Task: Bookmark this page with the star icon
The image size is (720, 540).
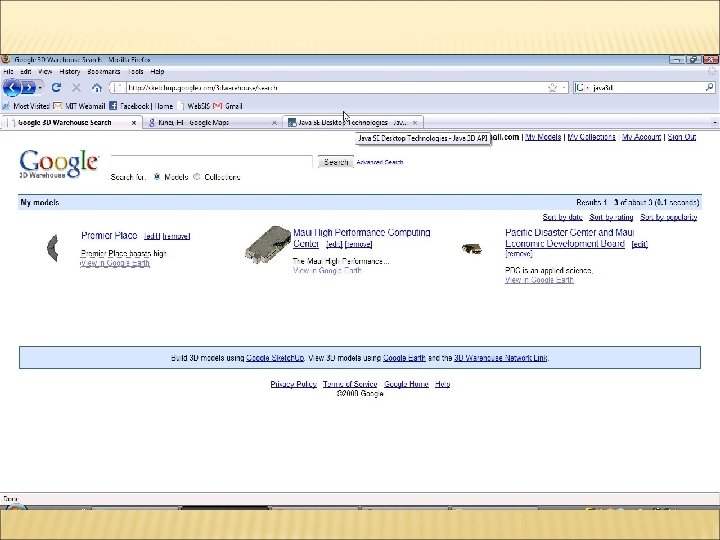Action: [x=552, y=87]
